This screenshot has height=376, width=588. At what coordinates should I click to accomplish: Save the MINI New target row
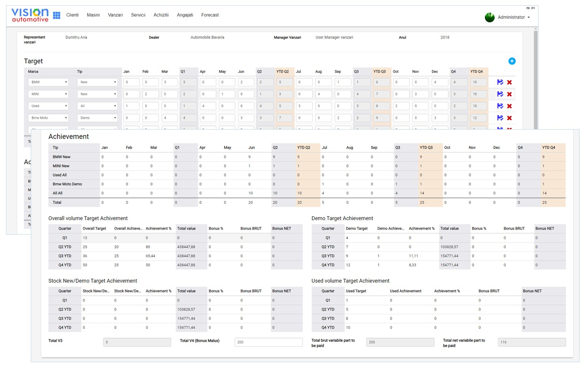point(500,94)
